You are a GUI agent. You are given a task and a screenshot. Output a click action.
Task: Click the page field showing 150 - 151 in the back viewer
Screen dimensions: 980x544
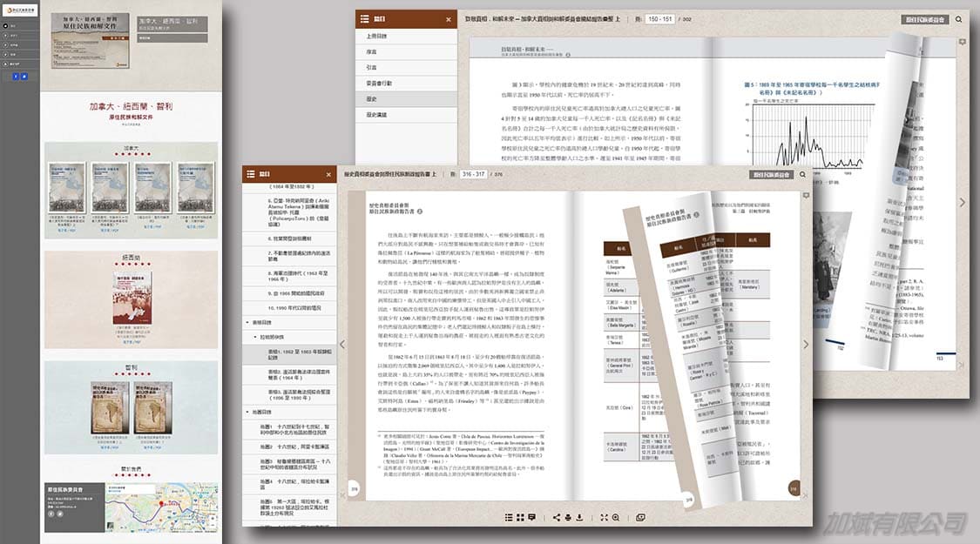(x=660, y=19)
